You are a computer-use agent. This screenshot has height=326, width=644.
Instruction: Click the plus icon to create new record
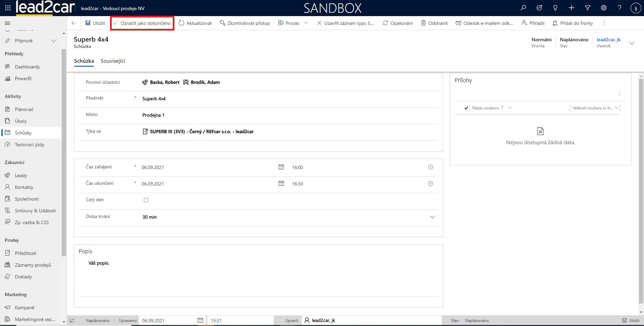pyautogui.click(x=572, y=8)
